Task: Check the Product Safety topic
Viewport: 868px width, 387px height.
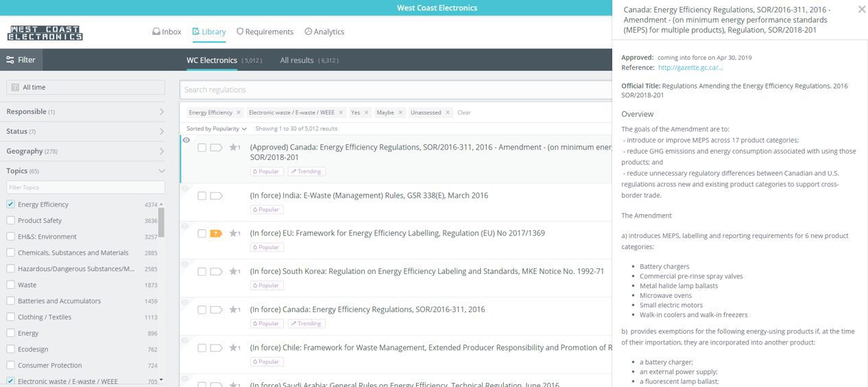Action: 10,220
